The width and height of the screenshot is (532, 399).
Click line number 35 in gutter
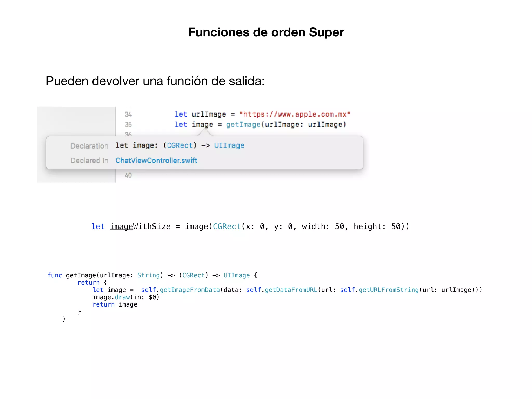(x=128, y=124)
